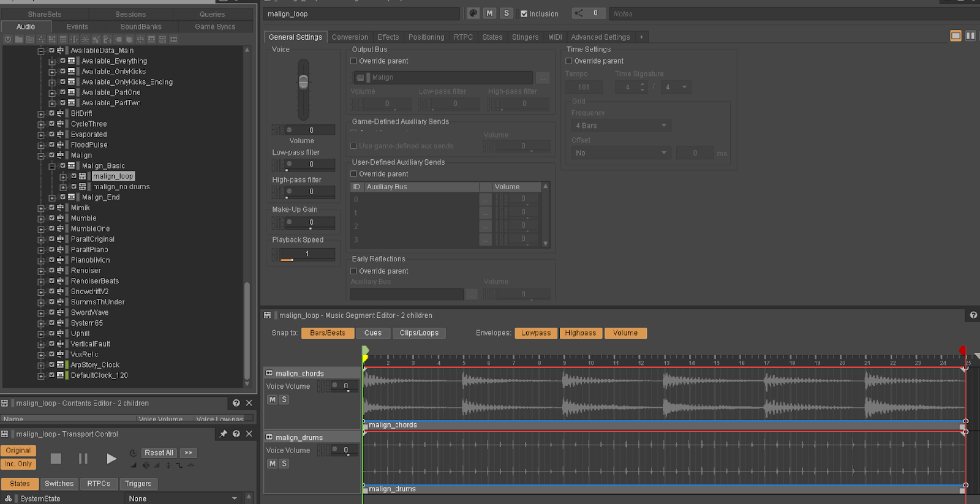The width and height of the screenshot is (980, 504).
Task: Enable Early Reflections Override parent
Action: (353, 271)
